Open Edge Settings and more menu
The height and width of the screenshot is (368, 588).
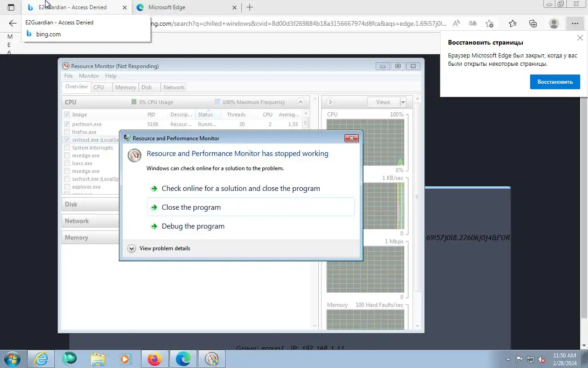pos(575,23)
